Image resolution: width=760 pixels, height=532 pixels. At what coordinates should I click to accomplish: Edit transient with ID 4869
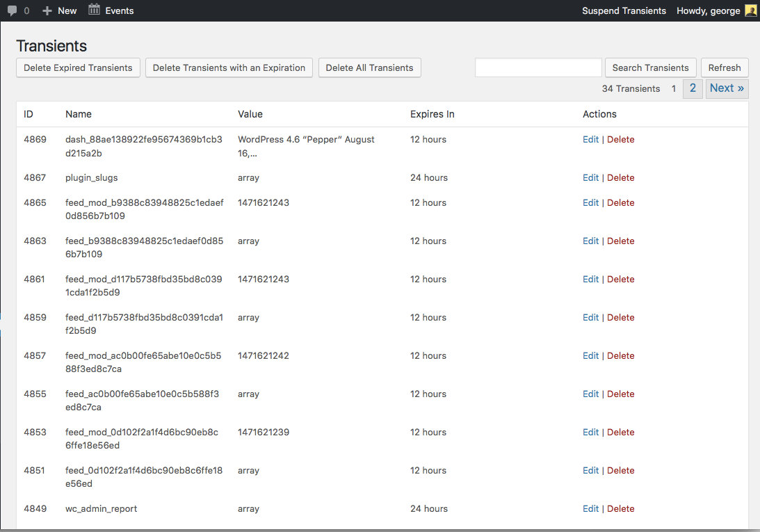click(x=590, y=139)
